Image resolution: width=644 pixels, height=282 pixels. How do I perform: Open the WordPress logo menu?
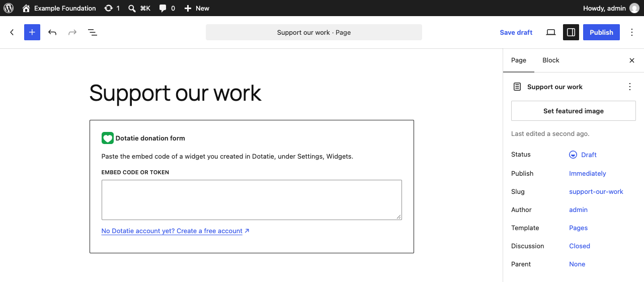(9, 8)
